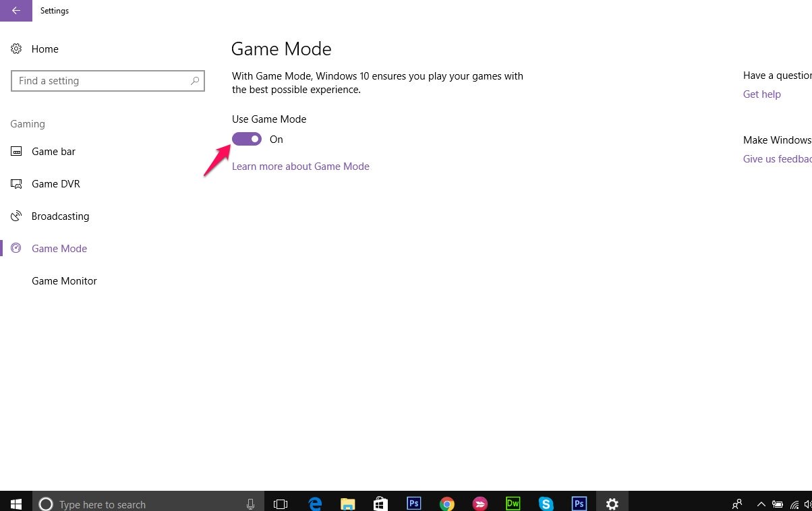Click the Use Game Mode label
The height and width of the screenshot is (511, 812).
[x=269, y=119]
